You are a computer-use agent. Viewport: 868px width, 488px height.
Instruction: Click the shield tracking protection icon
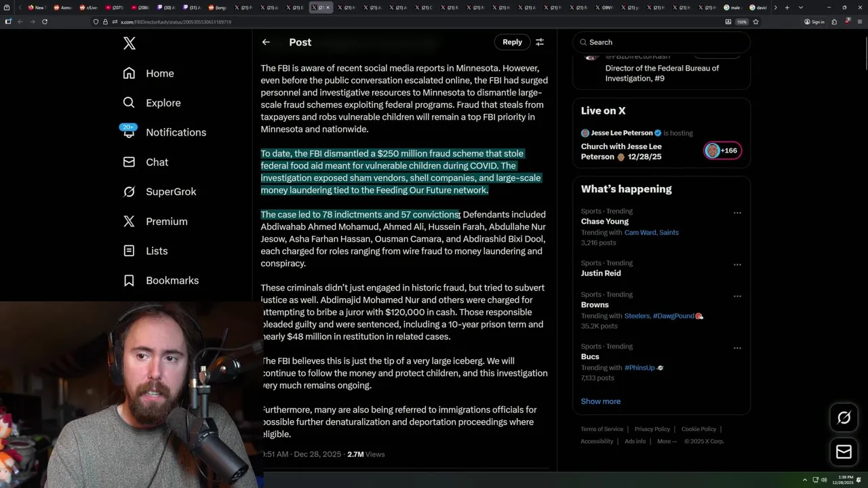[96, 22]
